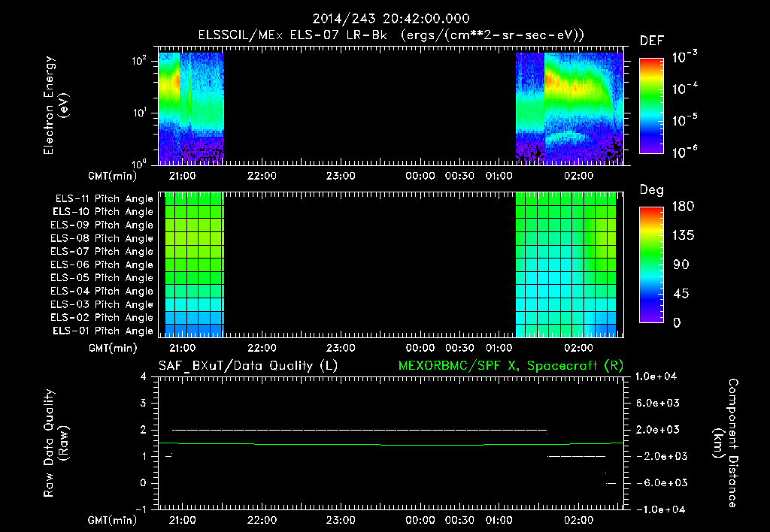Select the Electron Energy (eV) axis label
770x532 pixels.
coord(56,105)
